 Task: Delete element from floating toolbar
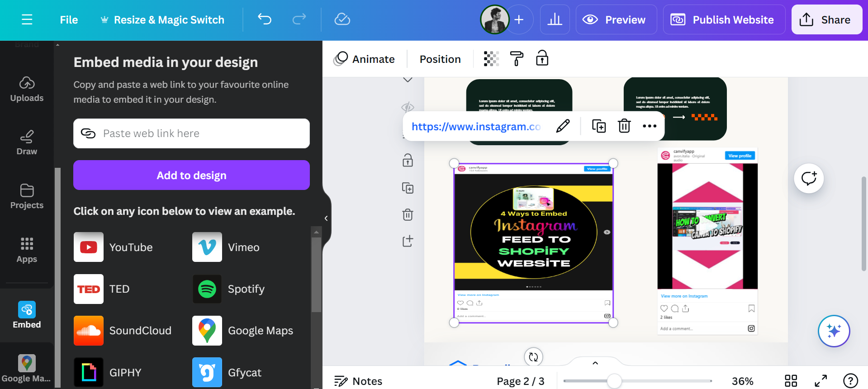click(624, 126)
